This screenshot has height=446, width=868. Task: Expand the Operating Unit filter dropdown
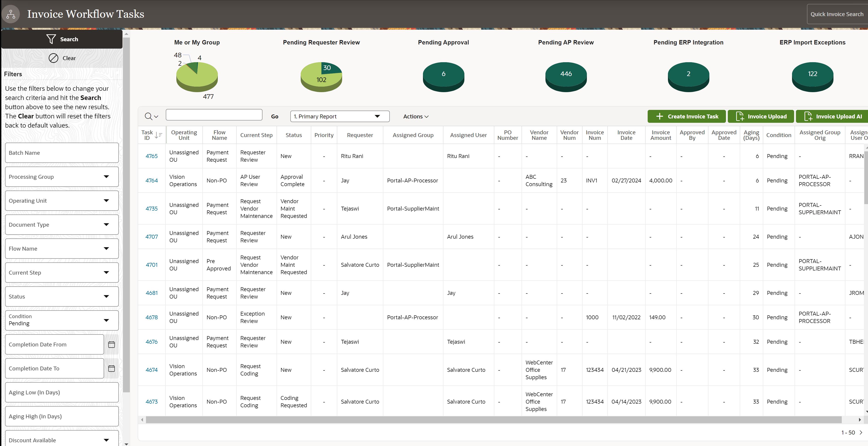click(x=62, y=201)
